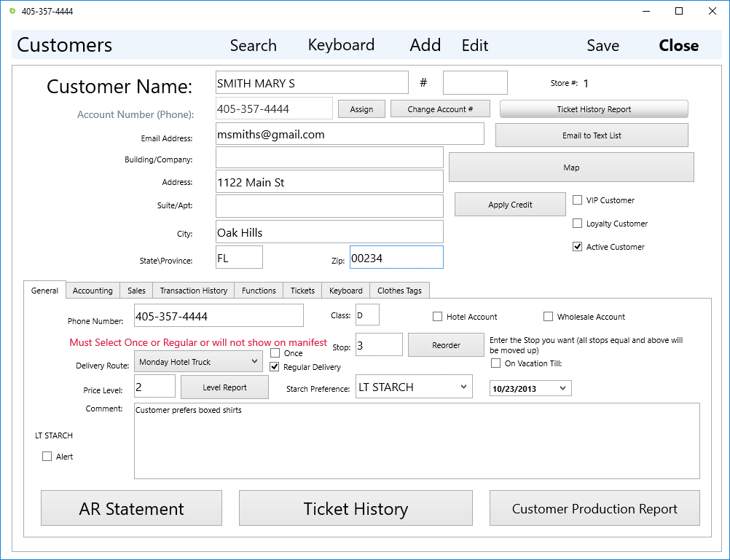Focus the Price Level field

click(x=154, y=387)
